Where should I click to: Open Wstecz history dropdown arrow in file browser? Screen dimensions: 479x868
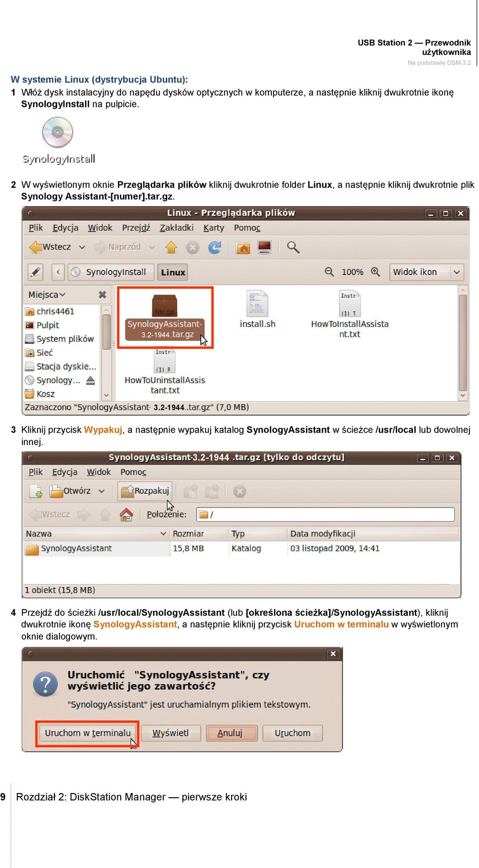(82, 247)
